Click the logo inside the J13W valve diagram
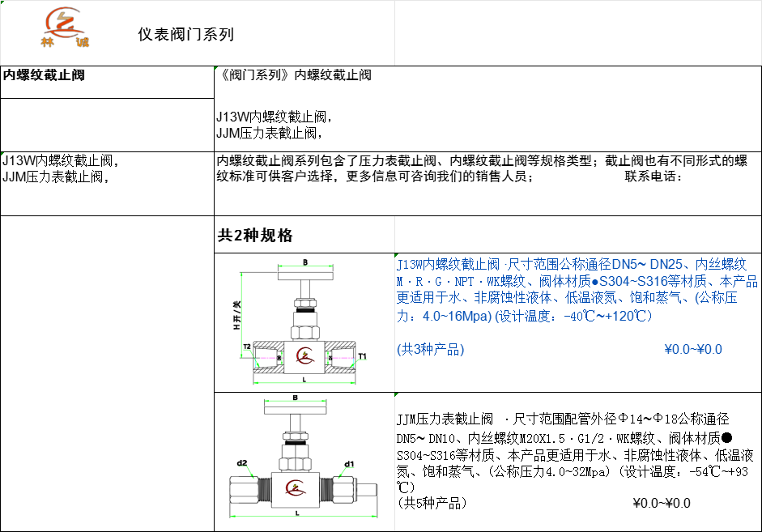 [304, 355]
